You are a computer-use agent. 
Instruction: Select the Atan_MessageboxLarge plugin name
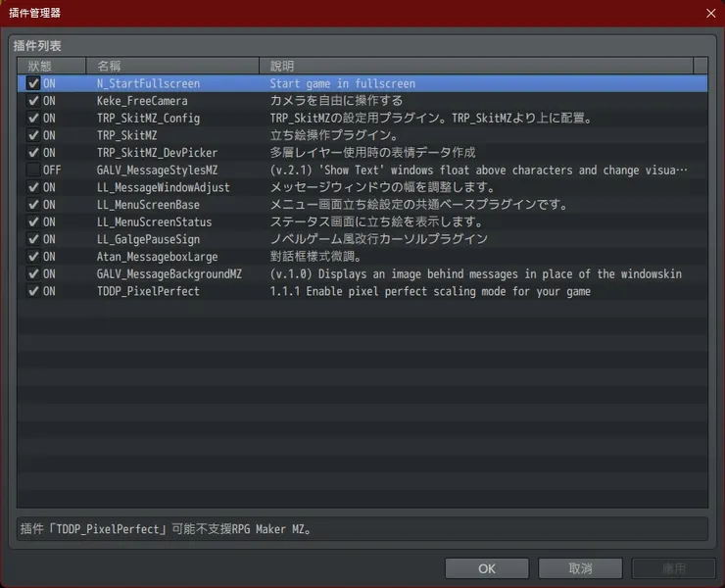pos(157,257)
